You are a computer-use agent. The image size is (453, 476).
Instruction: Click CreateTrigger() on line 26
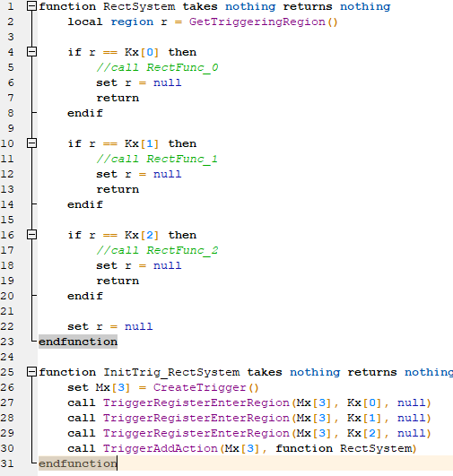click(x=206, y=387)
